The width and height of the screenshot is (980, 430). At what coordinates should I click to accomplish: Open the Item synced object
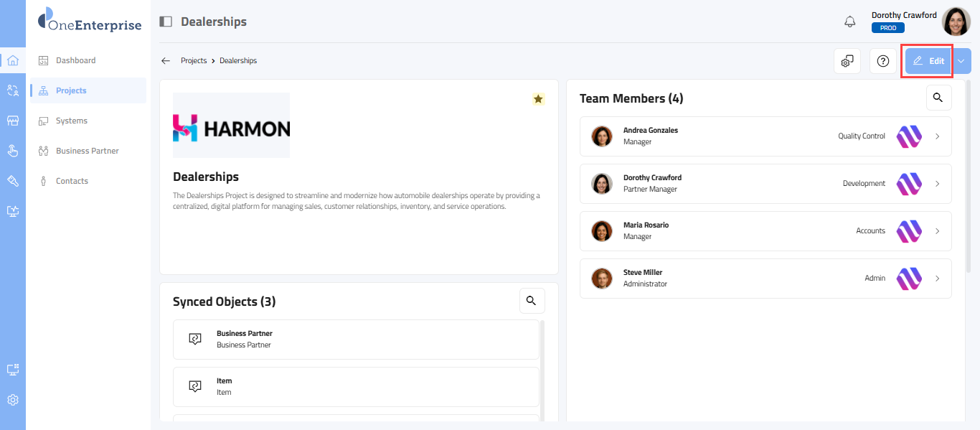click(x=356, y=387)
